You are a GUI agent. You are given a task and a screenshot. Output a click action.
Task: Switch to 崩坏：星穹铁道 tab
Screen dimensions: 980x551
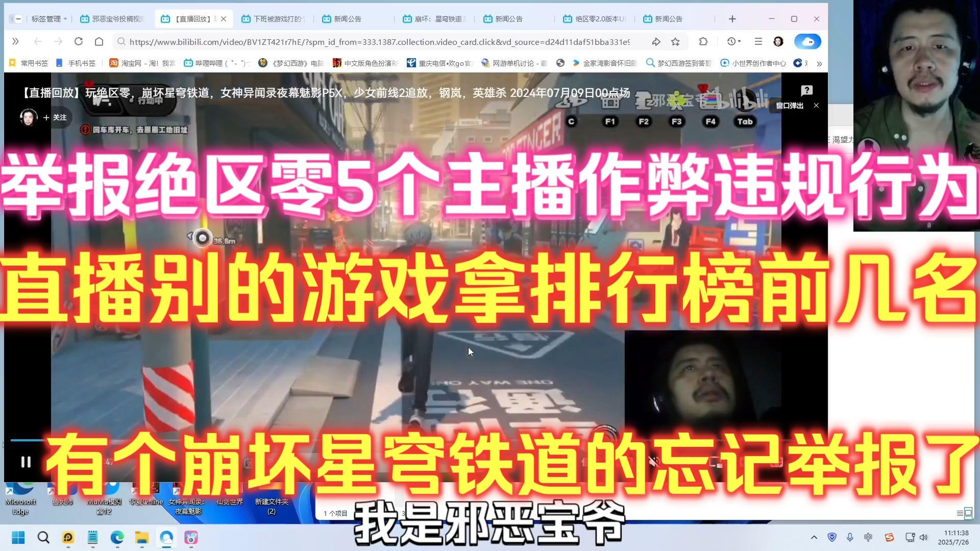click(x=434, y=19)
